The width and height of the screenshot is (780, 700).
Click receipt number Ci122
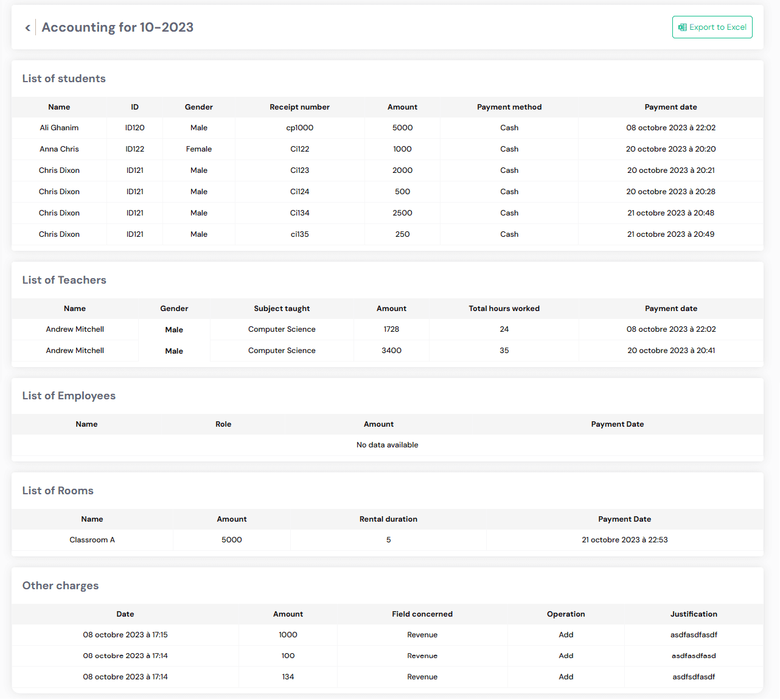click(x=299, y=149)
